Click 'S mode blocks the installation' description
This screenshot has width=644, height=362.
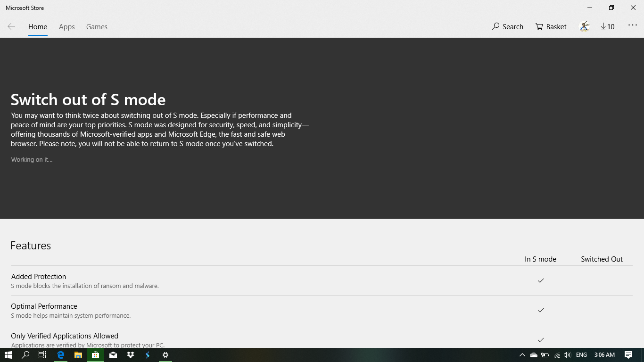pos(85,286)
